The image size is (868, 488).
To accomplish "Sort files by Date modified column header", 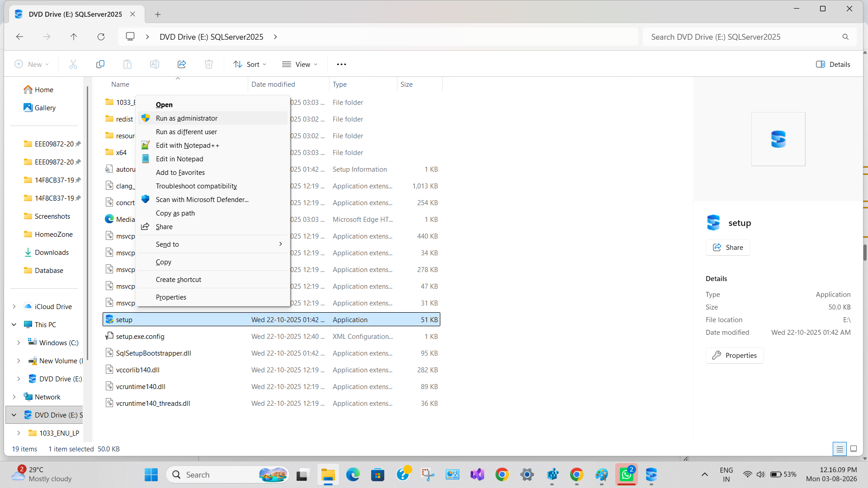I will tap(288, 84).
